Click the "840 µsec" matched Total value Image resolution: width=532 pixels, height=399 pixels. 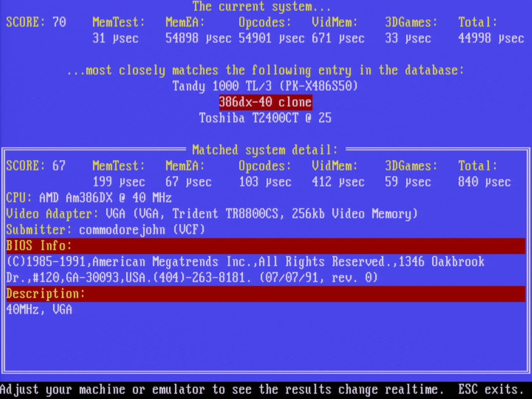pyautogui.click(x=484, y=182)
